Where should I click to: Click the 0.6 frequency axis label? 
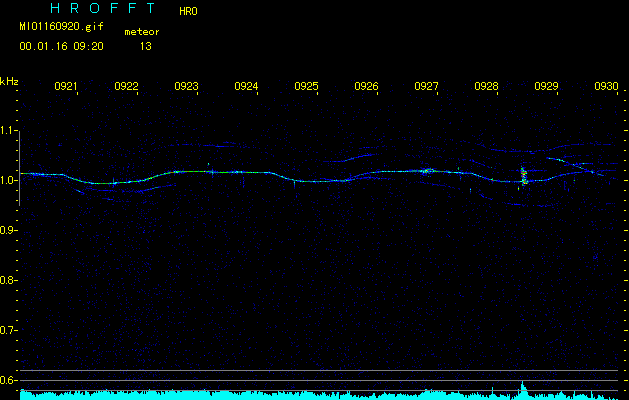(x=9, y=380)
